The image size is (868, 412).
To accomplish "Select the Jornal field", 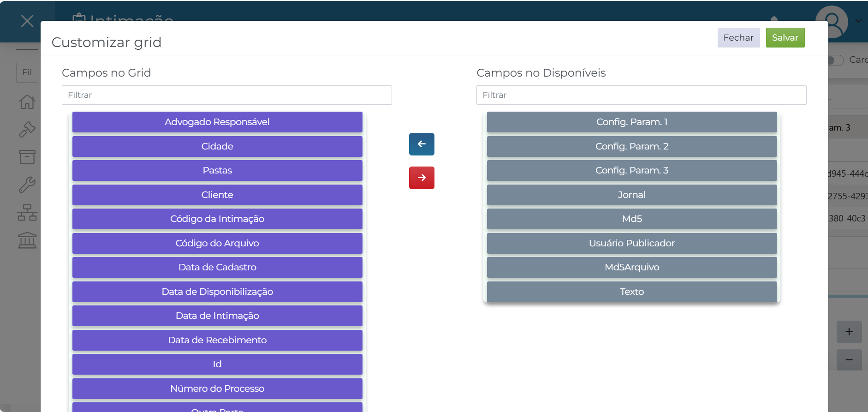I will [632, 195].
